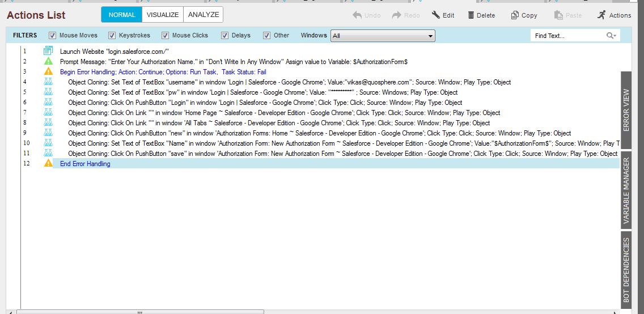Click the Launch Website icon on line 1
Viewport: 644px width, 314px height.
48,51
